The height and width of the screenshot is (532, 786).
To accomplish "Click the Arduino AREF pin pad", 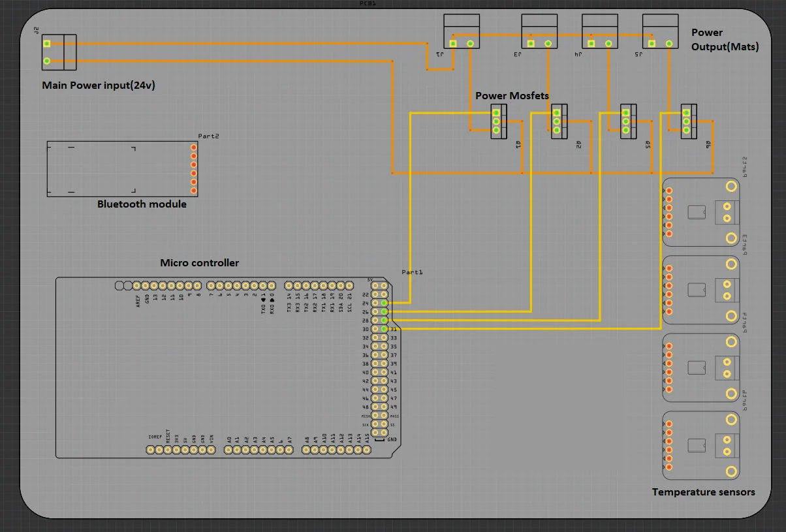I will (136, 286).
